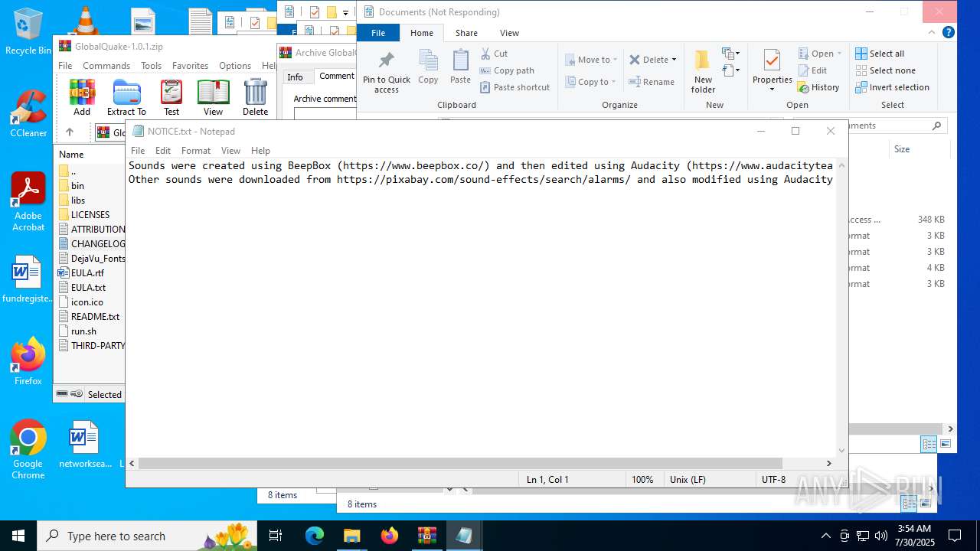Image resolution: width=980 pixels, height=551 pixels.
Task: Open File Explorer from the taskbar
Action: [x=351, y=536]
